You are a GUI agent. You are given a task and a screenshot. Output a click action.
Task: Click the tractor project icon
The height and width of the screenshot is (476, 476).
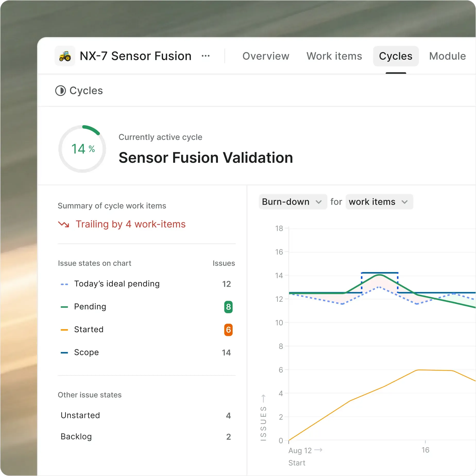[x=65, y=56]
